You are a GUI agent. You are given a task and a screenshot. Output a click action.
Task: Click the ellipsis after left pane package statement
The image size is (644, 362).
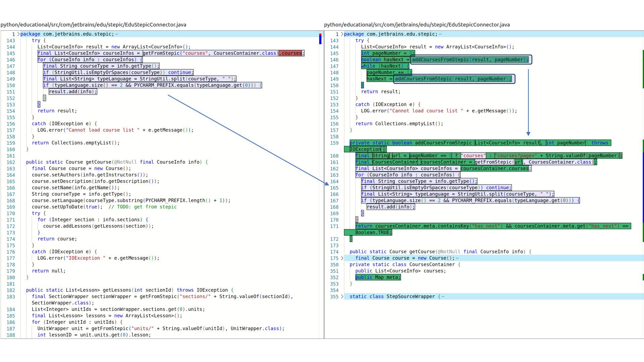point(116,34)
